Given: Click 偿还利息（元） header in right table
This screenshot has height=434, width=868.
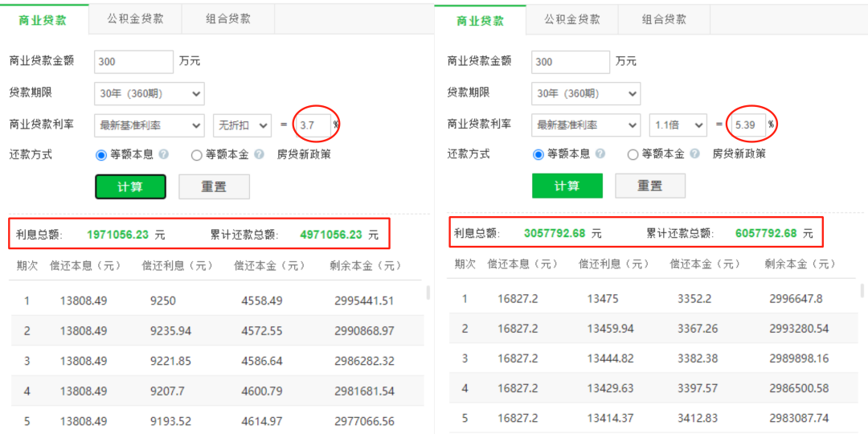Looking at the screenshot, I should tap(615, 264).
